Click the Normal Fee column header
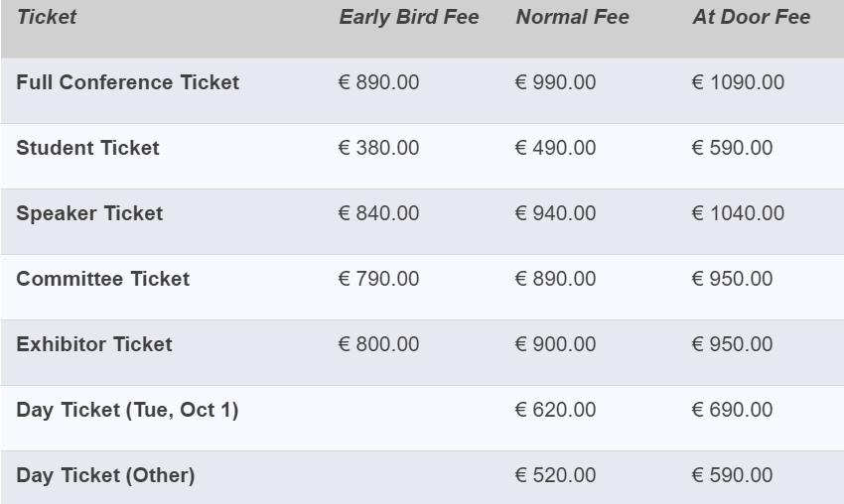Image resolution: width=844 pixels, height=504 pixels. [572, 17]
